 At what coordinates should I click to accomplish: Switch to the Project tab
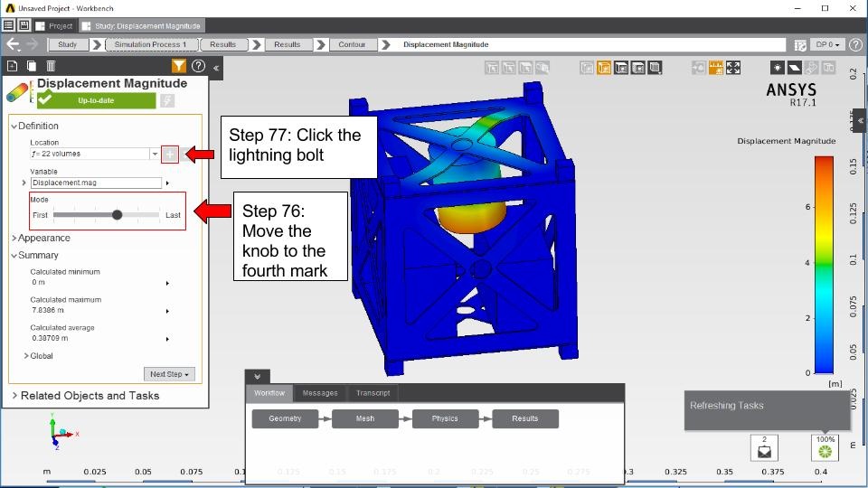54,26
